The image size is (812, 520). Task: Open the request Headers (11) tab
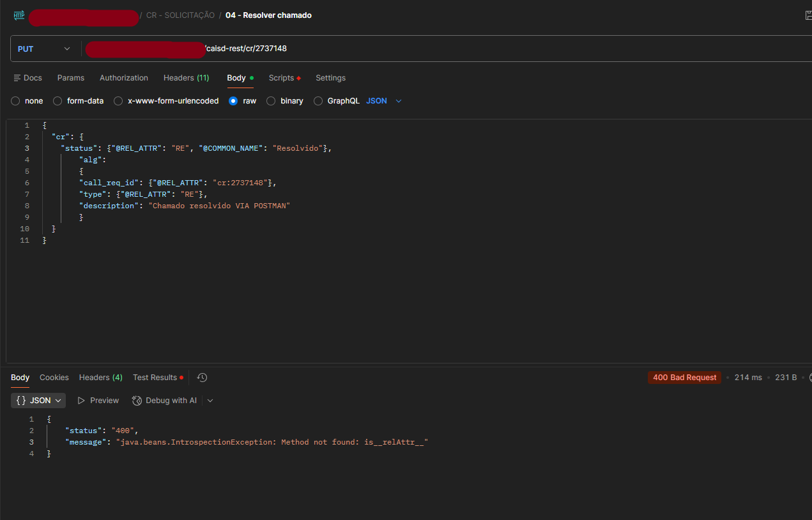tap(186, 78)
